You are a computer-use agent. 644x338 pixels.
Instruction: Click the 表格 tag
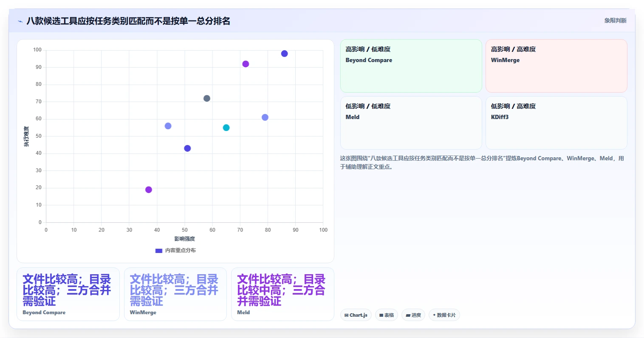tap(387, 315)
